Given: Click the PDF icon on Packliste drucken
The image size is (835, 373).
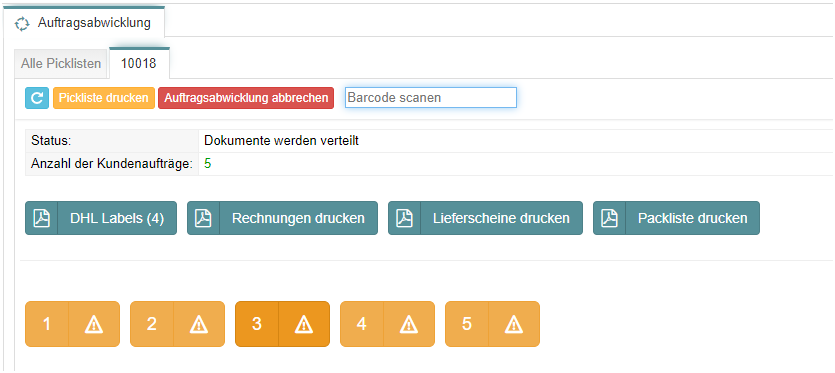Looking at the screenshot, I should tap(609, 218).
